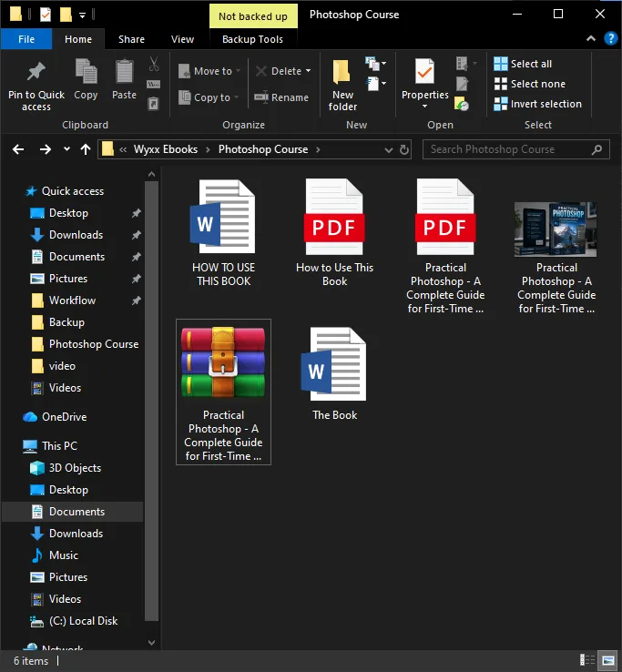
Task: Expand the Delete dropdown arrow
Action: click(x=308, y=71)
